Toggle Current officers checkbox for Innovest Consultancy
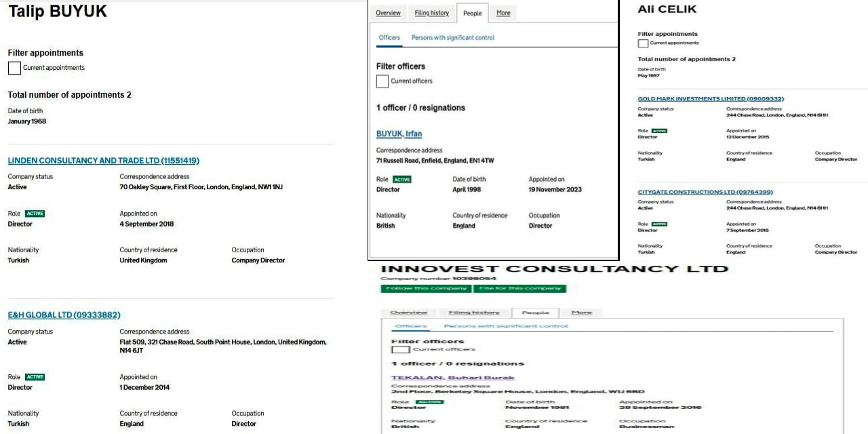The image size is (868, 434). [401, 349]
